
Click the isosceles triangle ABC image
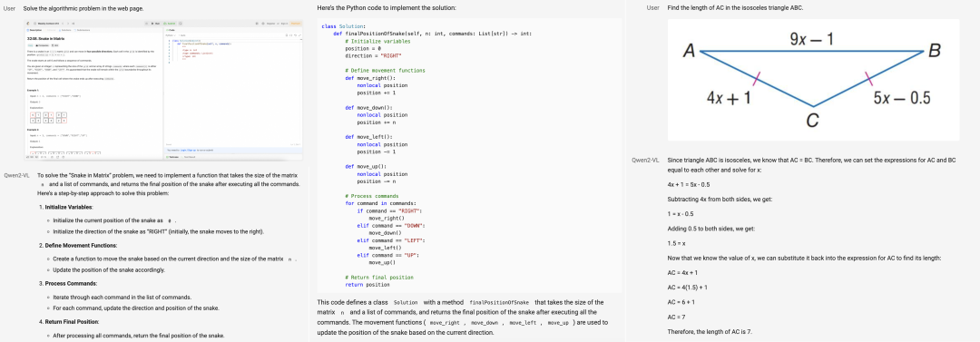pos(812,80)
